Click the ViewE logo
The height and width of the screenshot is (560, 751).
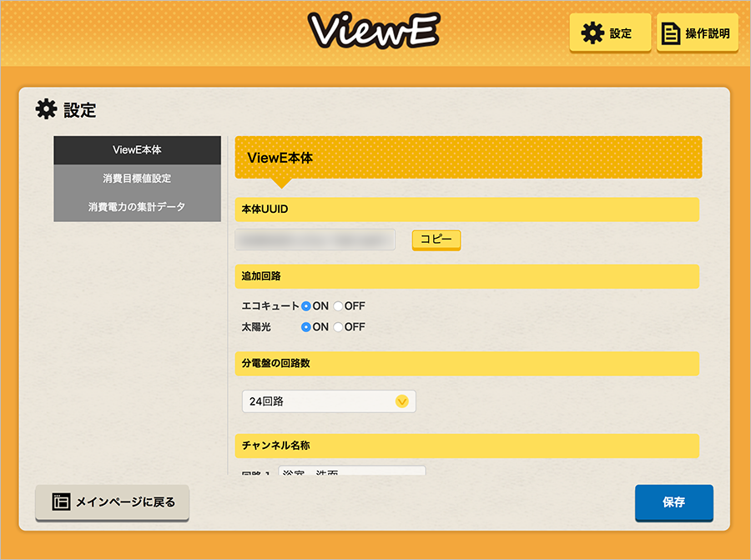tap(374, 31)
